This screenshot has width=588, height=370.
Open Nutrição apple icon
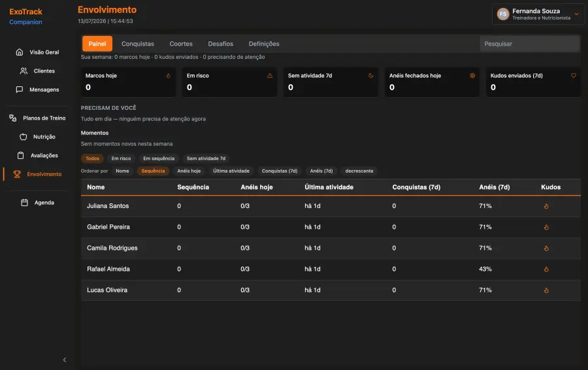pyautogui.click(x=24, y=137)
